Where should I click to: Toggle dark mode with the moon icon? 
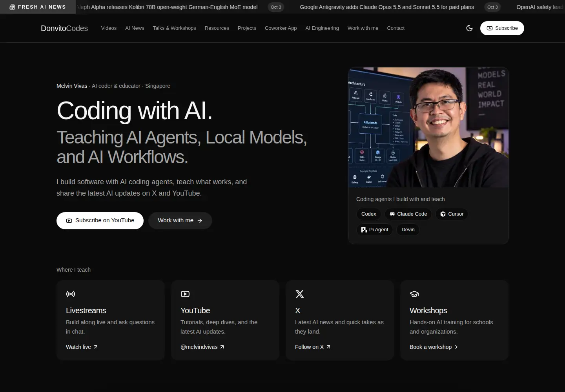tap(469, 28)
